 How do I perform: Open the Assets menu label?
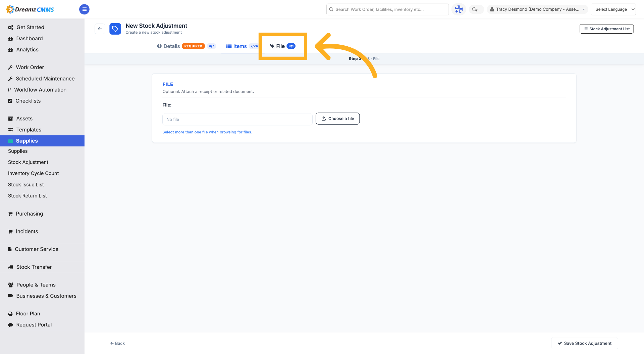pos(24,119)
